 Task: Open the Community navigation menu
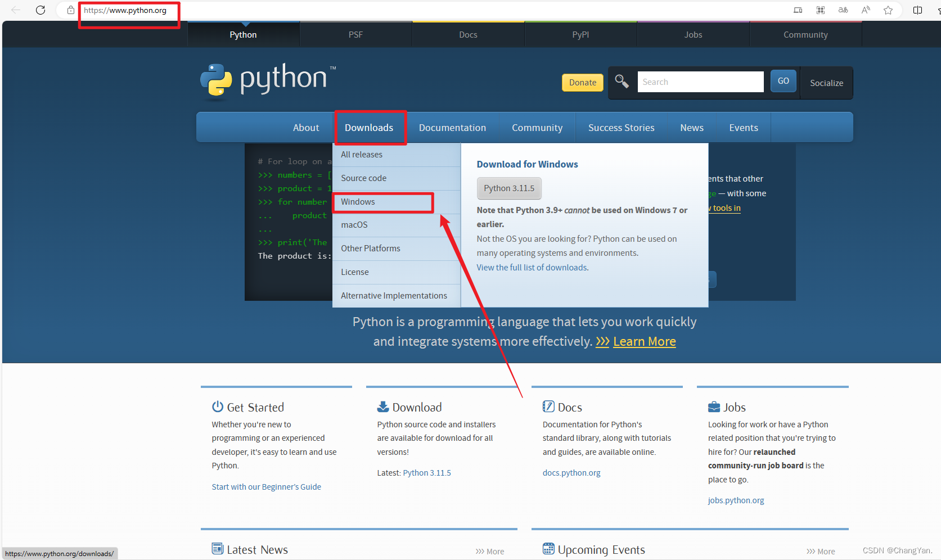537,128
